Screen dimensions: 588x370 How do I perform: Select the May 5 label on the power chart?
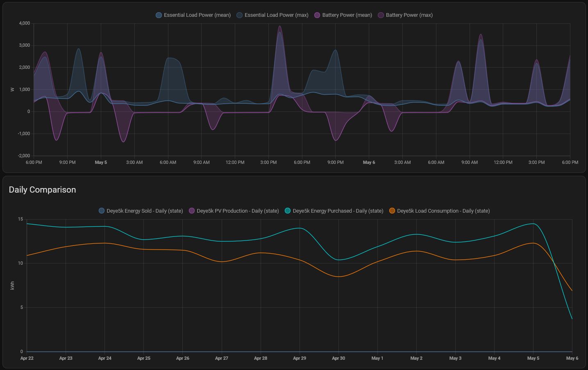pos(101,163)
